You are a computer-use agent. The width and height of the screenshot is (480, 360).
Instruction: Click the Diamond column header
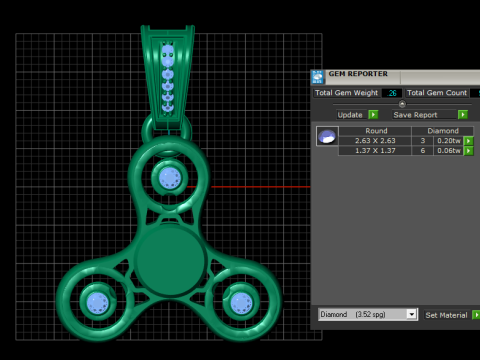[x=443, y=131]
